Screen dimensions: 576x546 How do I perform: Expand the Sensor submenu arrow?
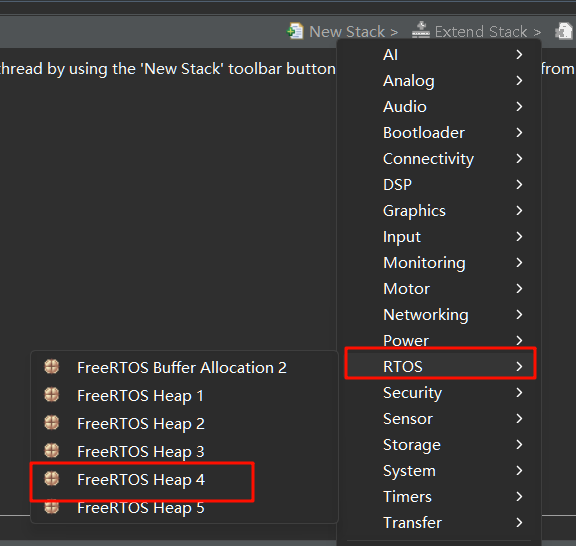(519, 419)
